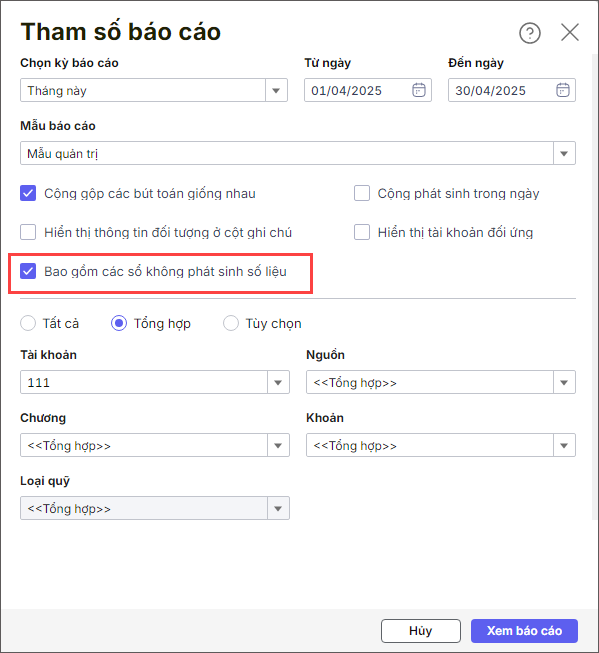Tick Hiển thị tài khoản đối ứng checkbox
The image size is (599, 653).
click(362, 232)
